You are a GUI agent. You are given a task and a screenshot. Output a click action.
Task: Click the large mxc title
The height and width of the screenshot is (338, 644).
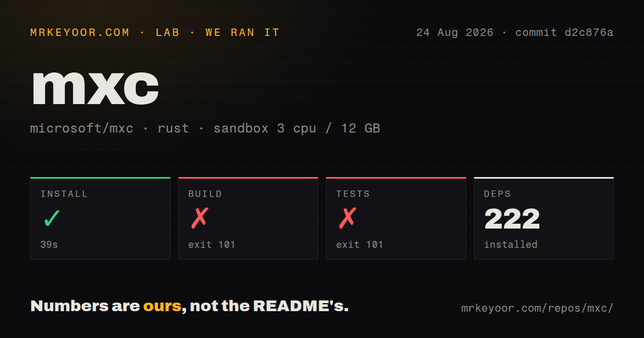click(x=95, y=87)
